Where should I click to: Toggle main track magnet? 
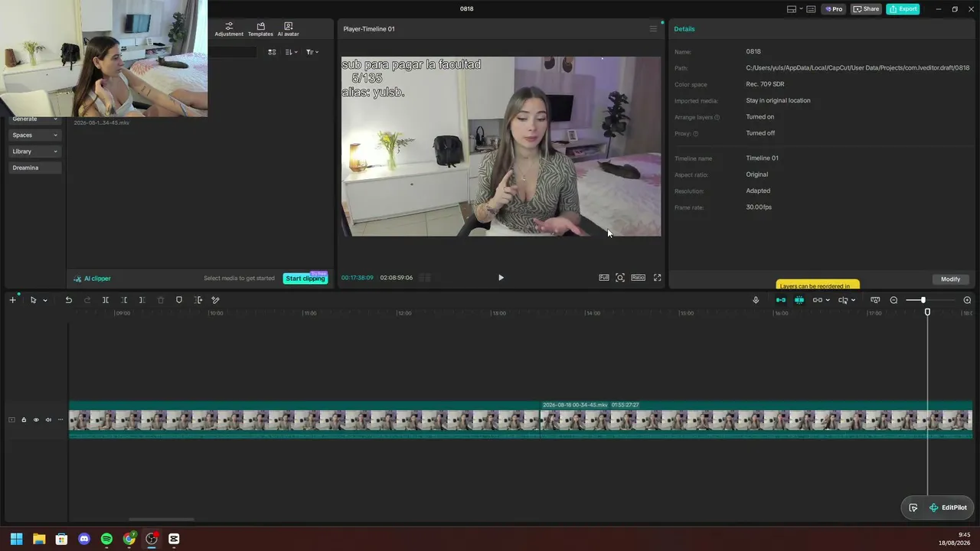pyautogui.click(x=781, y=300)
